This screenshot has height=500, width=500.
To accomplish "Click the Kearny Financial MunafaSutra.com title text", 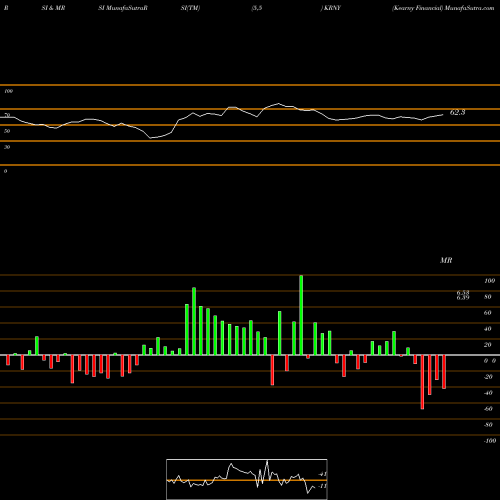I will (x=443, y=8).
